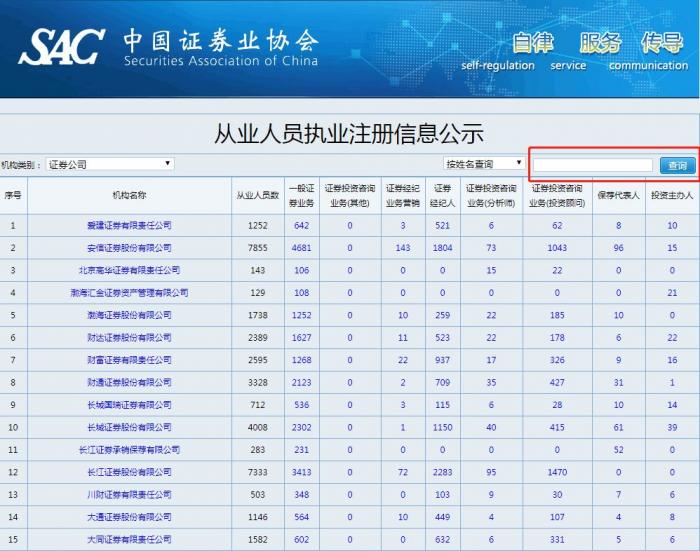Expand the 机构类别 证券公司 dropdown
This screenshot has height=551, width=700.
click(x=110, y=163)
